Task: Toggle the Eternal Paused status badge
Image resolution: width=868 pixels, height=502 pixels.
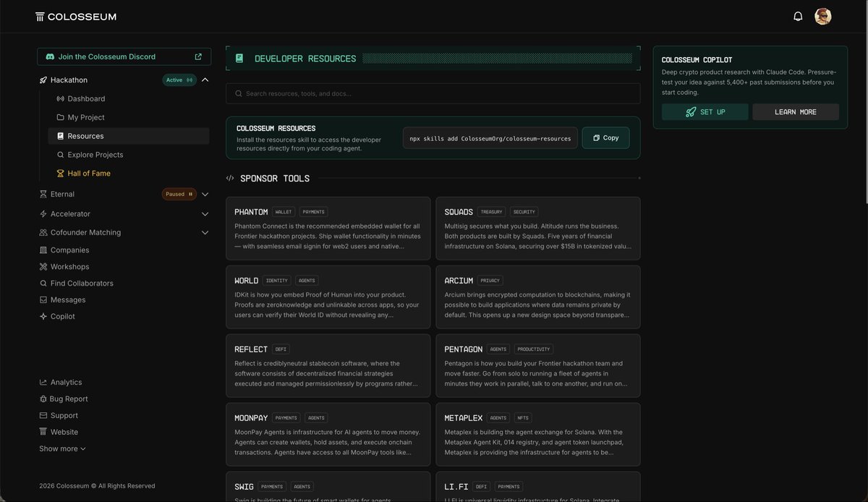Action: tap(179, 194)
